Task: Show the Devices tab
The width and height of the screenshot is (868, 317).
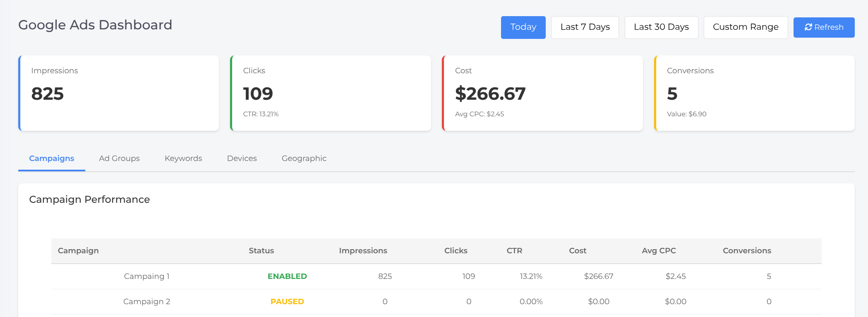Action: click(x=242, y=158)
